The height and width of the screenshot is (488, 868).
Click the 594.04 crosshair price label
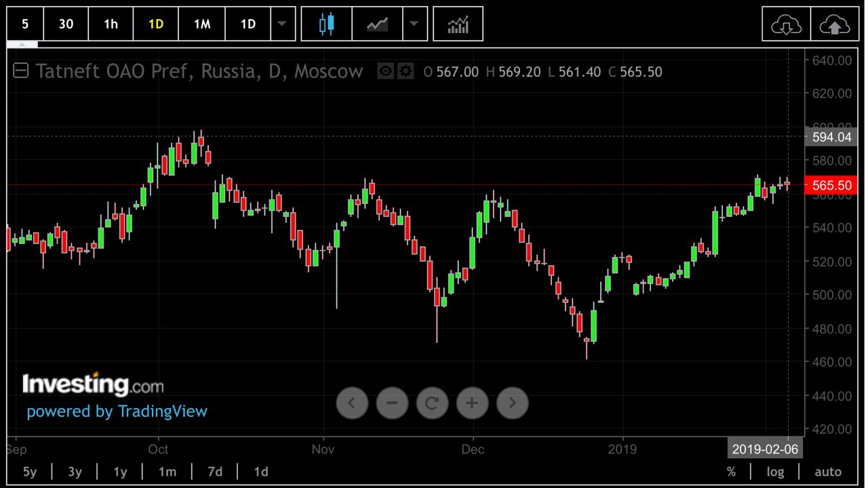[x=832, y=136]
